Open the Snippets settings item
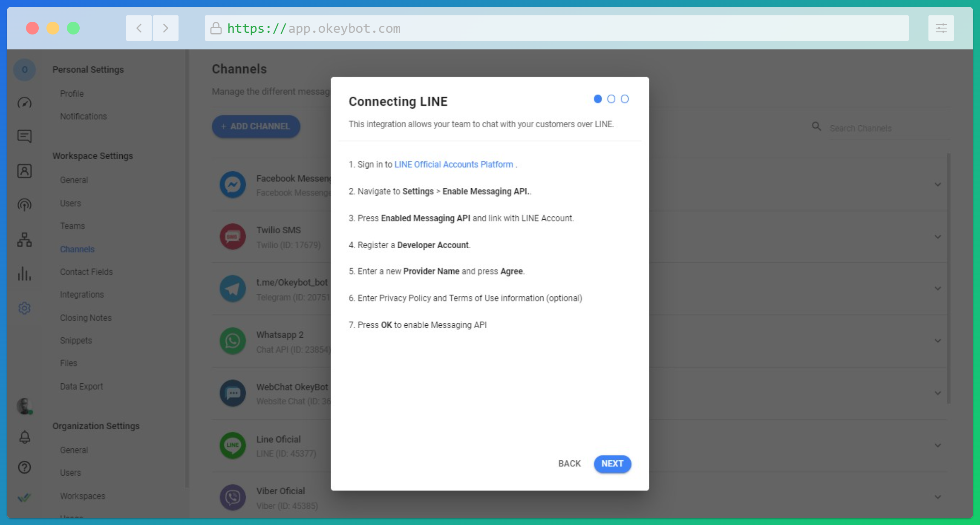Image resolution: width=980 pixels, height=525 pixels. 76,341
